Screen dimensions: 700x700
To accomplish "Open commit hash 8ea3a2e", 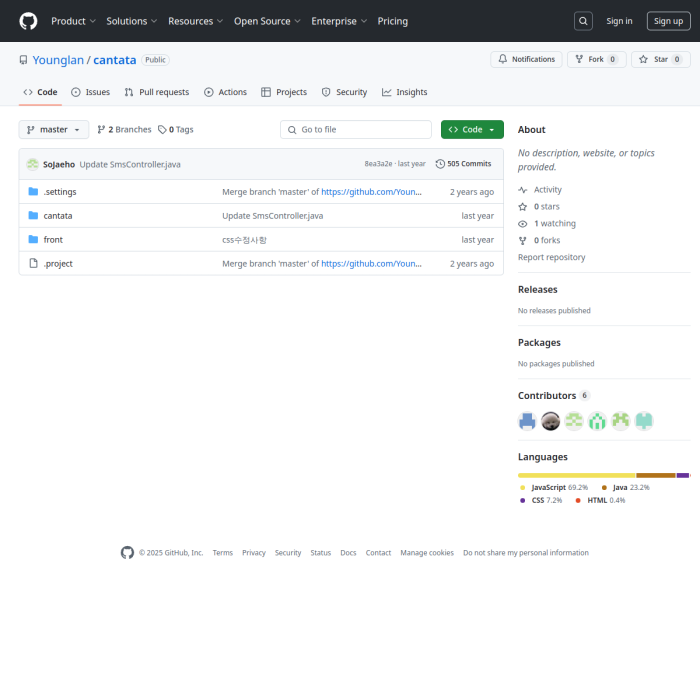I will point(378,164).
